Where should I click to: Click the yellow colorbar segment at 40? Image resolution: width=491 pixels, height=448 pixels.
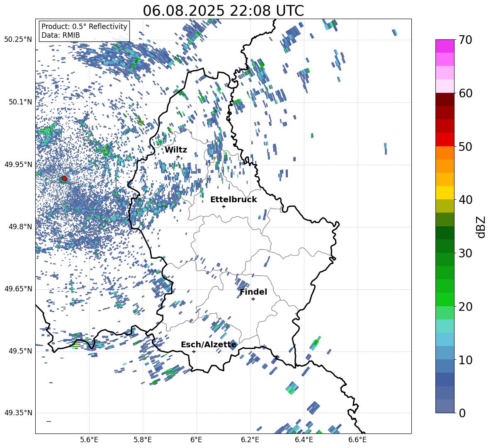(x=445, y=193)
